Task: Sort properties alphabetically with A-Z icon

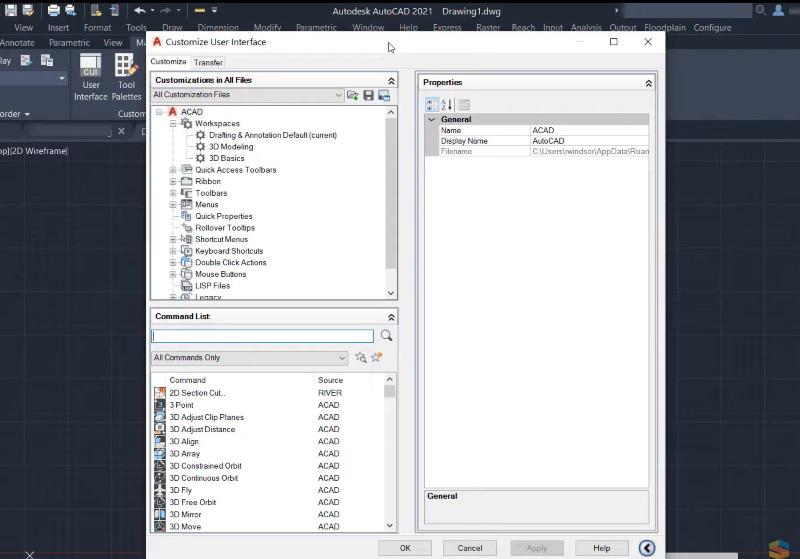Action: click(447, 105)
